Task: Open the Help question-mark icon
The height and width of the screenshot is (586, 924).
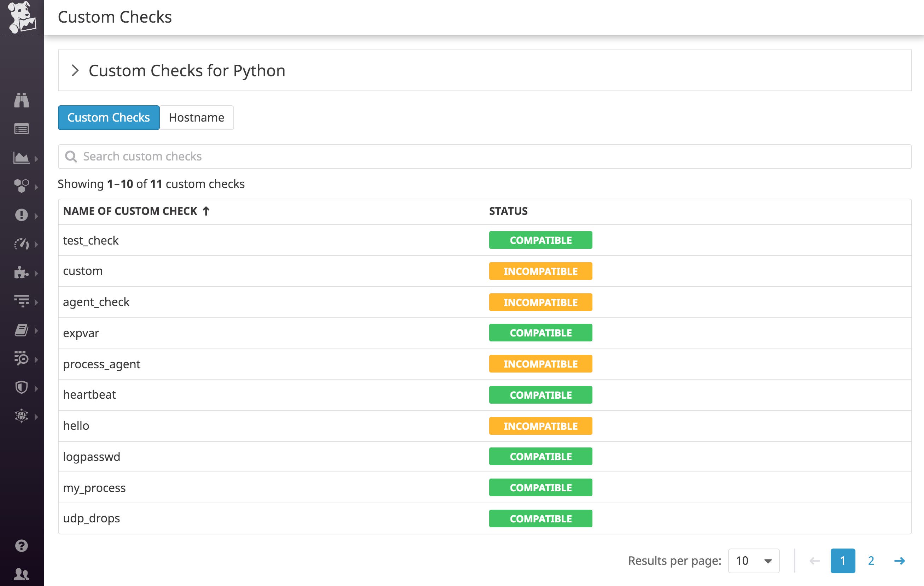Action: (22, 545)
